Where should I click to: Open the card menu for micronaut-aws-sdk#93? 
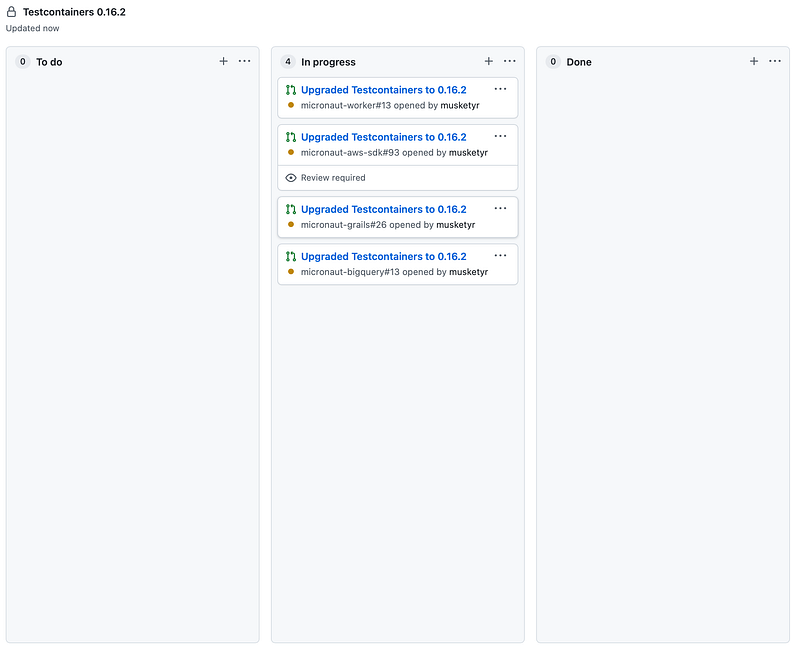click(501, 136)
